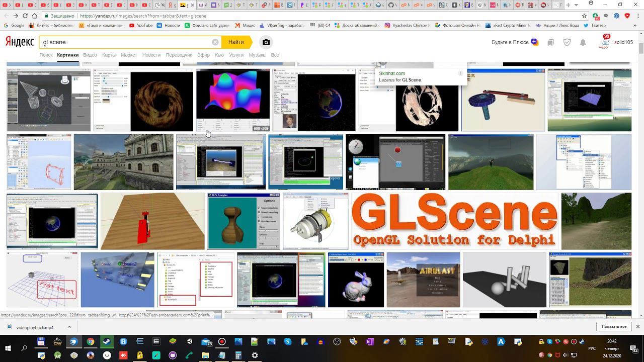The width and height of the screenshot is (644, 362).
Task: Open the AIRBLAST game menu thumbnail
Action: click(x=423, y=280)
